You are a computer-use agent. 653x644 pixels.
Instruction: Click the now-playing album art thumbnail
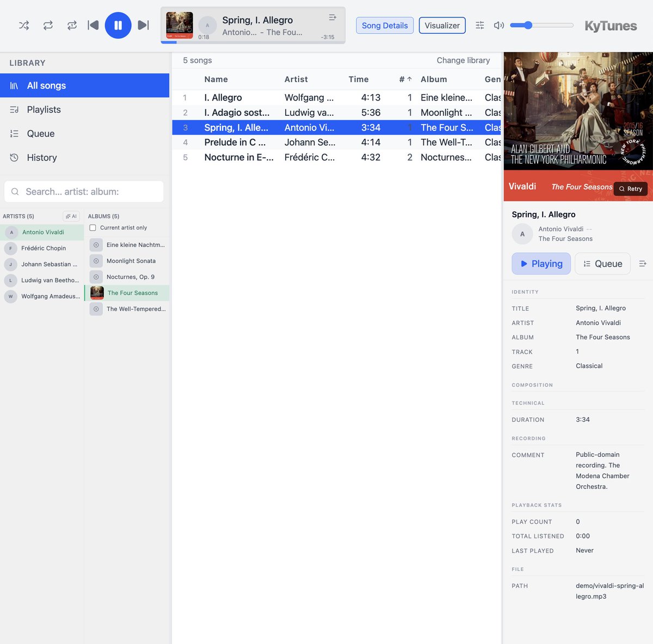tap(180, 25)
